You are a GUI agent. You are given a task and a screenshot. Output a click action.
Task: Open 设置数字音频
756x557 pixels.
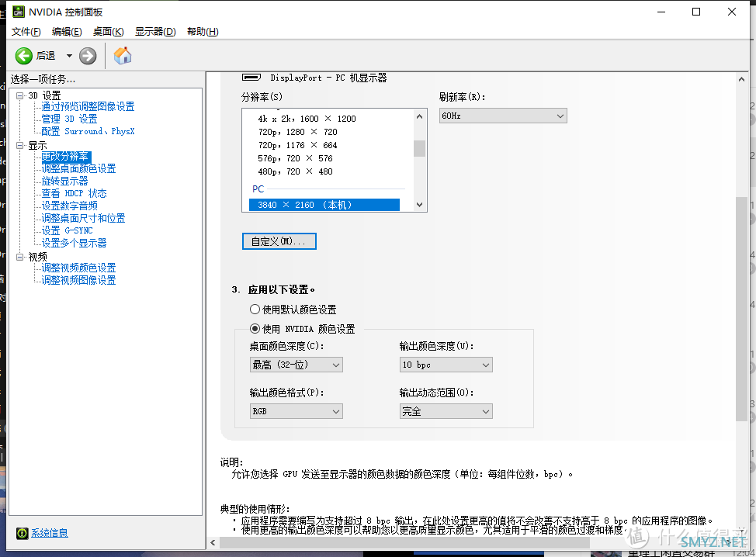[x=69, y=206]
